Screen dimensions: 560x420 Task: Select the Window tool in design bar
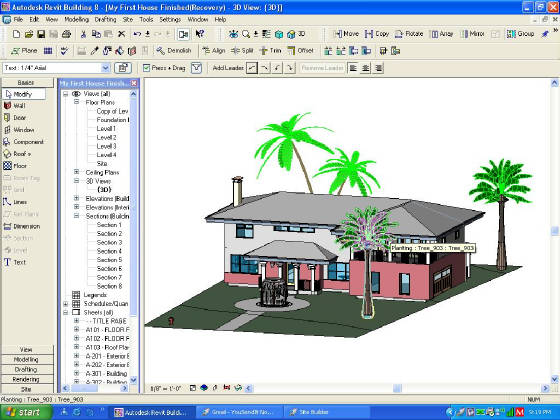[19, 130]
